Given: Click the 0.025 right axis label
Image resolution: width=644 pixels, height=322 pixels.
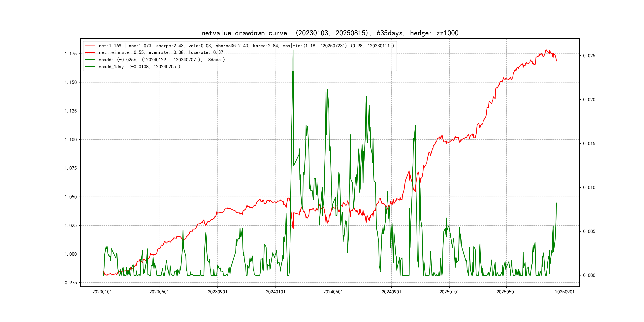Looking at the screenshot, I should (589, 56).
